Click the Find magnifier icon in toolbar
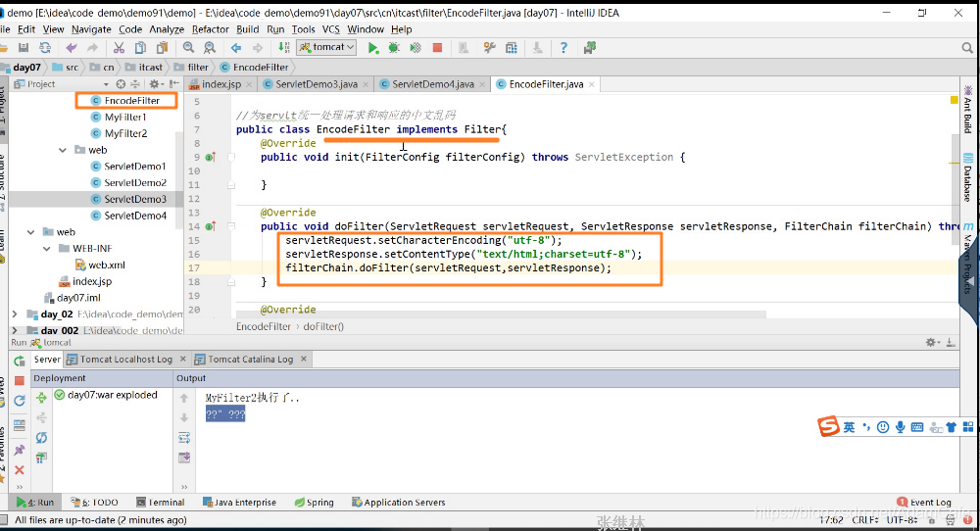This screenshot has width=980, height=531. pyautogui.click(x=188, y=47)
